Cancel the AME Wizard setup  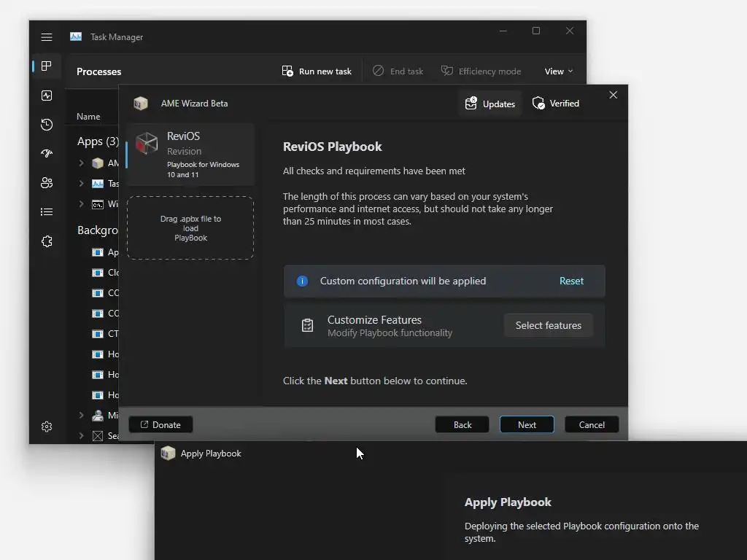[x=592, y=425]
